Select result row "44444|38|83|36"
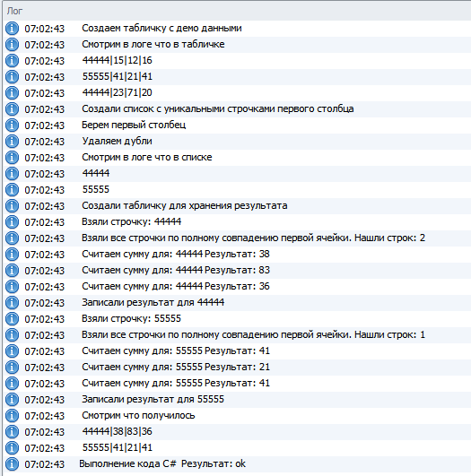471x476 pixels. (x=237, y=432)
